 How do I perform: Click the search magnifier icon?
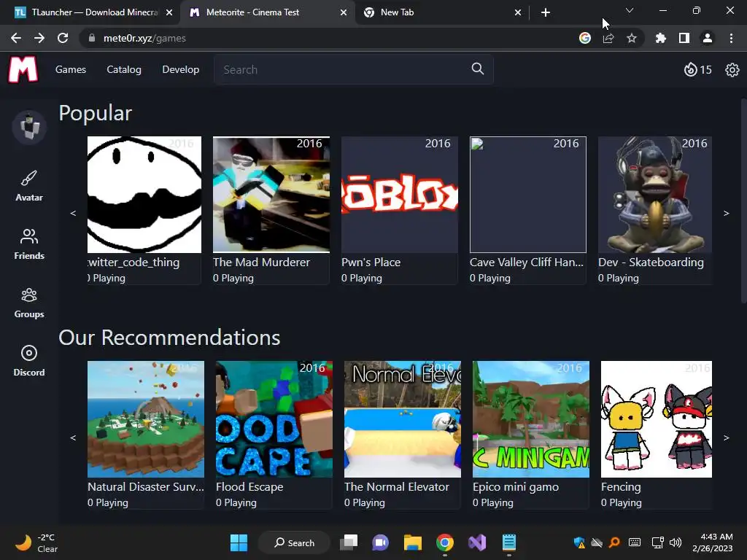point(477,69)
